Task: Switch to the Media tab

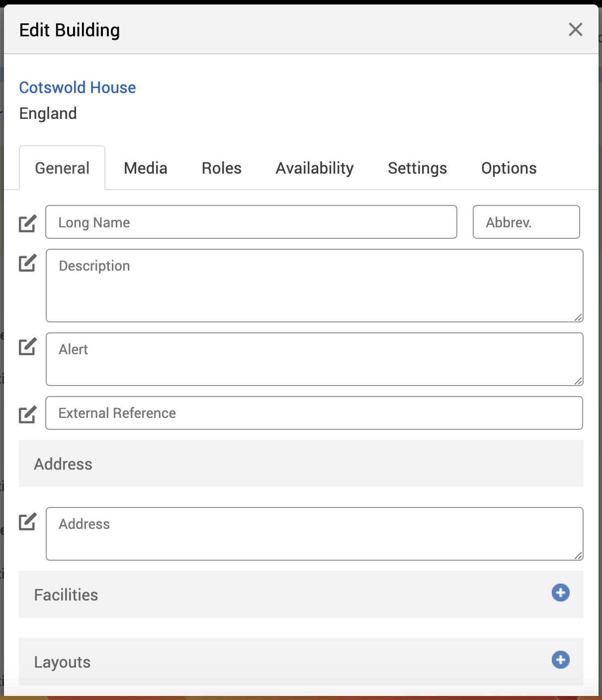Action: click(145, 168)
